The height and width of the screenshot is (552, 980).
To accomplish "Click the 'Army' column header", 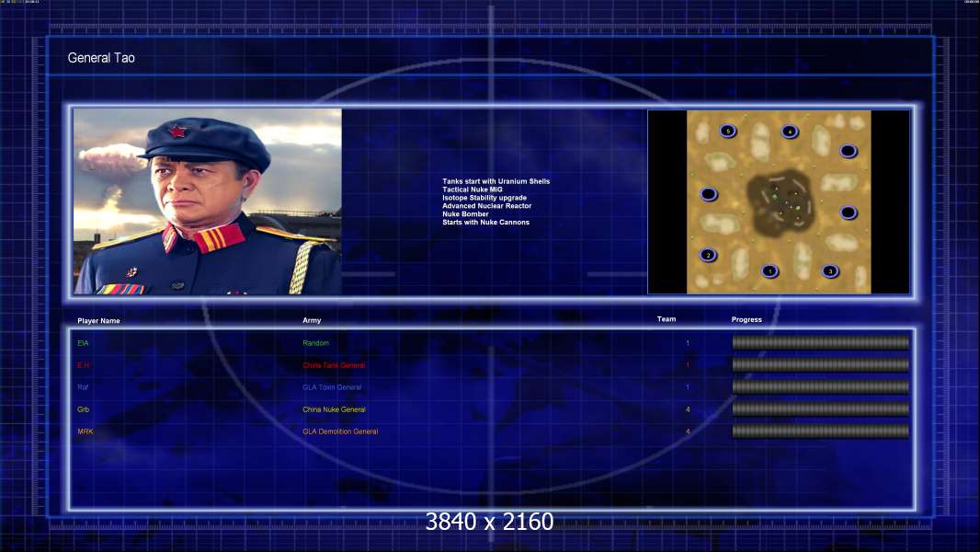I will [x=312, y=320].
